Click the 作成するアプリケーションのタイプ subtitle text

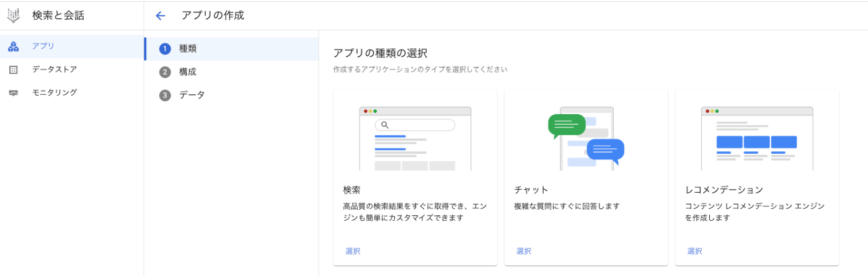[x=420, y=69]
